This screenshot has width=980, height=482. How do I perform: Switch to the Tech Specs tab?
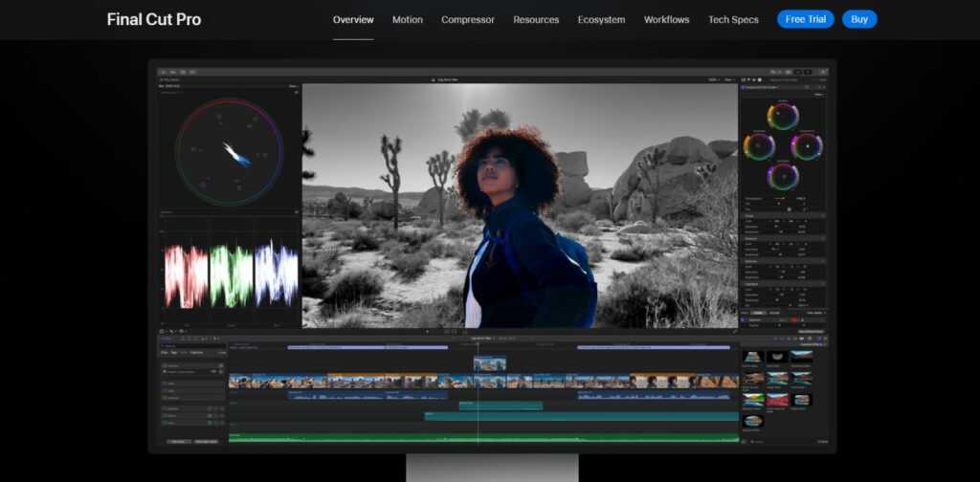[733, 19]
